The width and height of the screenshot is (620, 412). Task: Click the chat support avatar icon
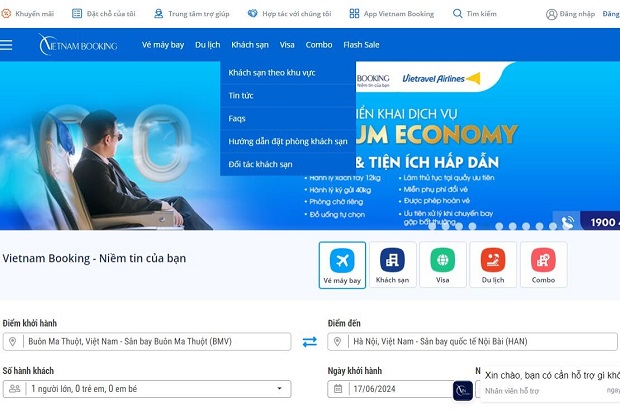coord(463,391)
